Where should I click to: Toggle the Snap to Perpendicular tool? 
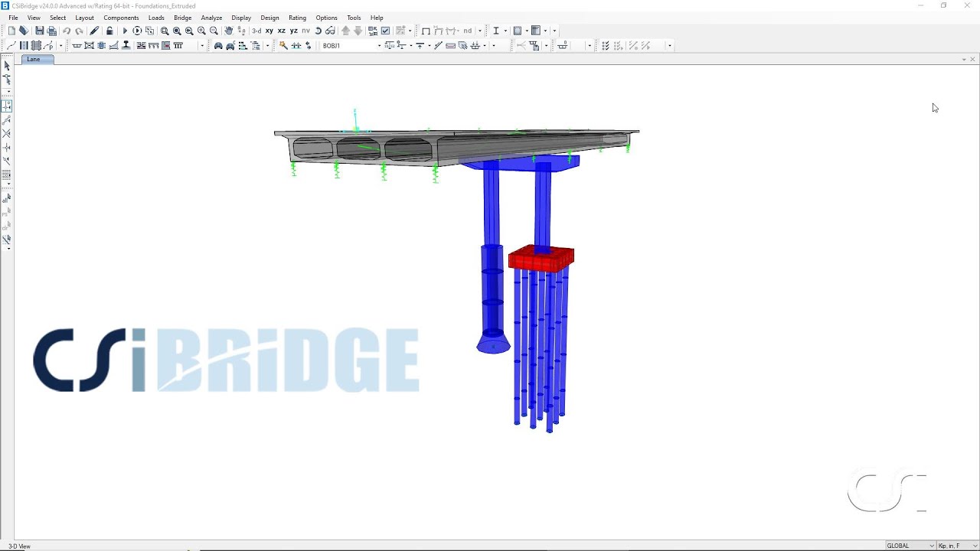coord(7,148)
